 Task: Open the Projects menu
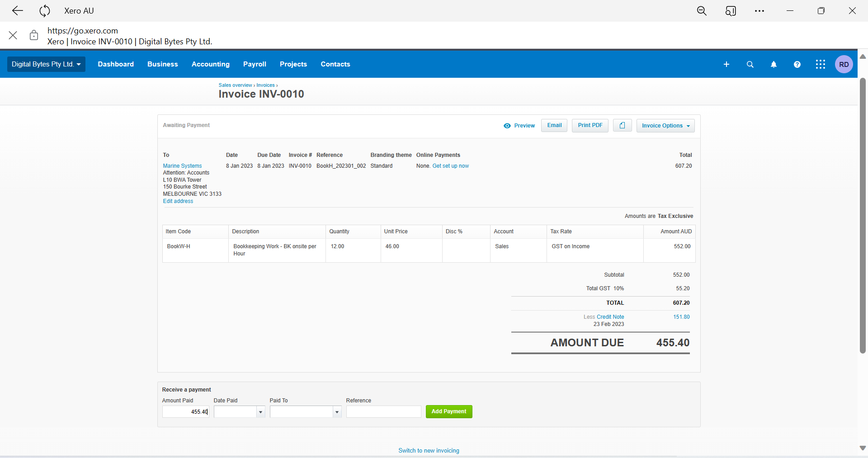tap(293, 64)
